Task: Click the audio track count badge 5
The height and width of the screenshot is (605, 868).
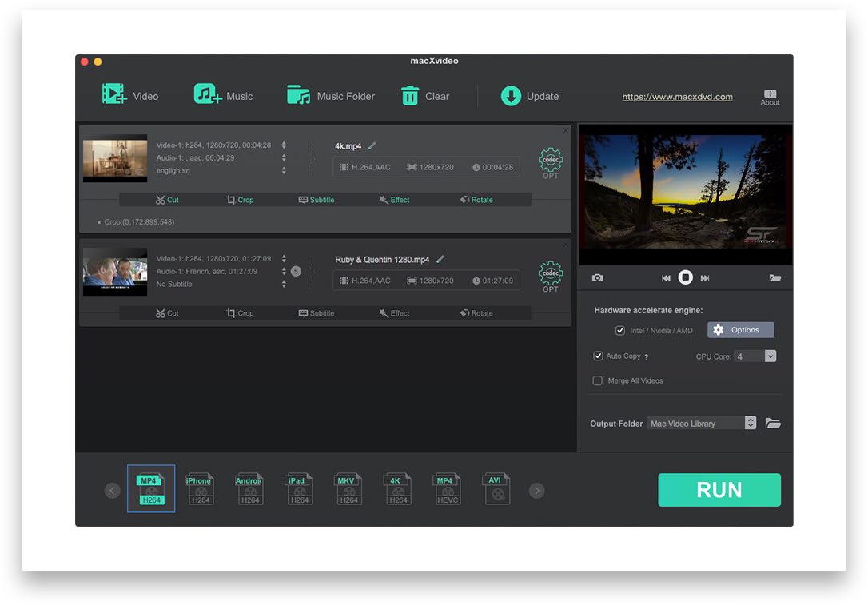Action: tap(296, 271)
